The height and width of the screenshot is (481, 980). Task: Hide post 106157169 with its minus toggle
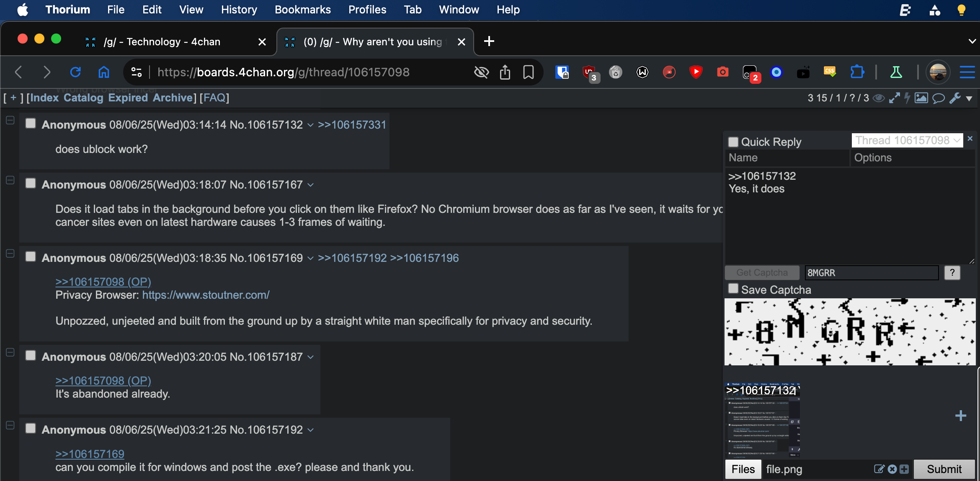tap(10, 253)
